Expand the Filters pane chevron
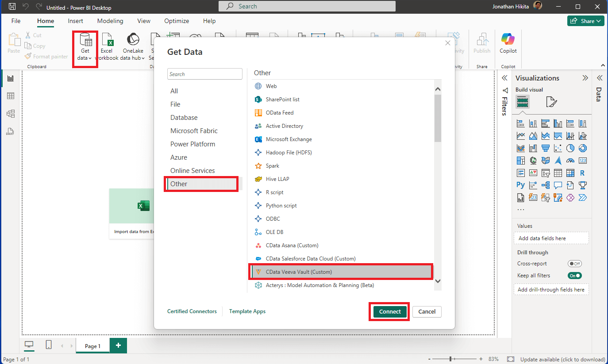 click(x=504, y=78)
